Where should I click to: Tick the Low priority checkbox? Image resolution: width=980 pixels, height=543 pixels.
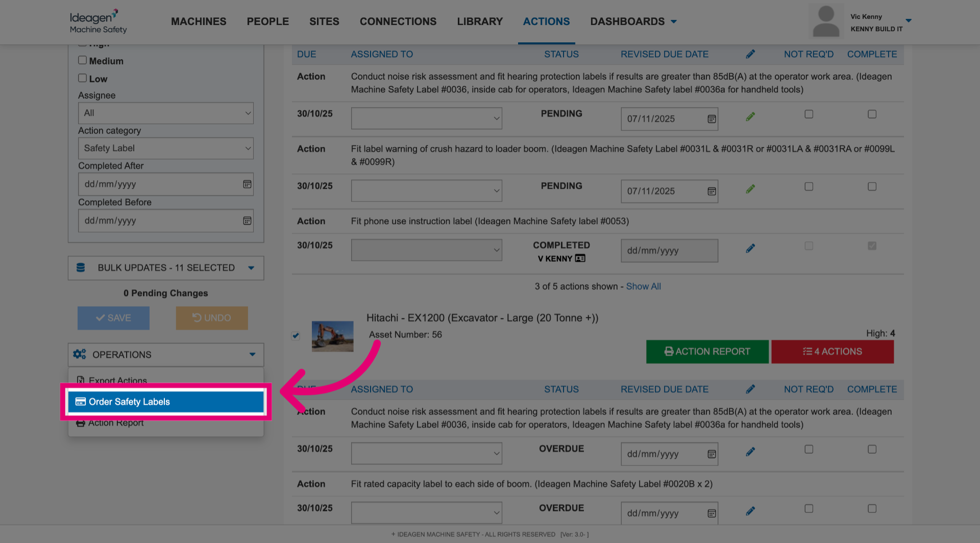82,78
